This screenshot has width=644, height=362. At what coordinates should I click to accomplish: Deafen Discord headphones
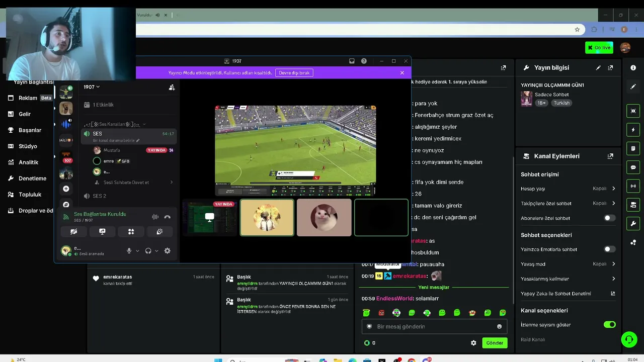pos(148,251)
